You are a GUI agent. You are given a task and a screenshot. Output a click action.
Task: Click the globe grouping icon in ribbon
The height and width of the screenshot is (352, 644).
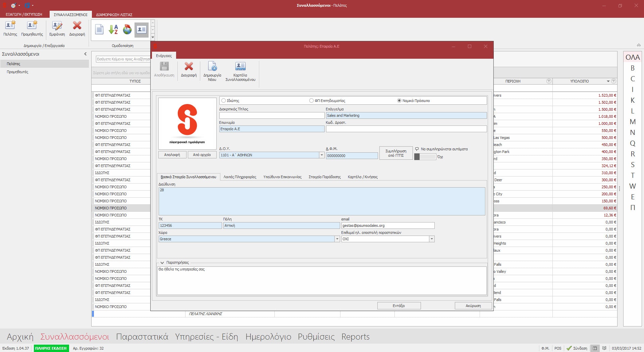[127, 30]
